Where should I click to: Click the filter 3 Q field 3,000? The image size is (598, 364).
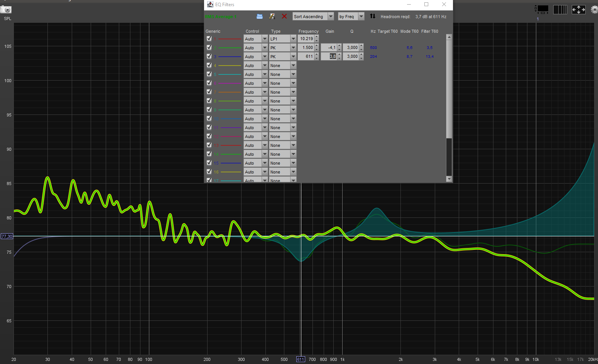[x=351, y=56]
